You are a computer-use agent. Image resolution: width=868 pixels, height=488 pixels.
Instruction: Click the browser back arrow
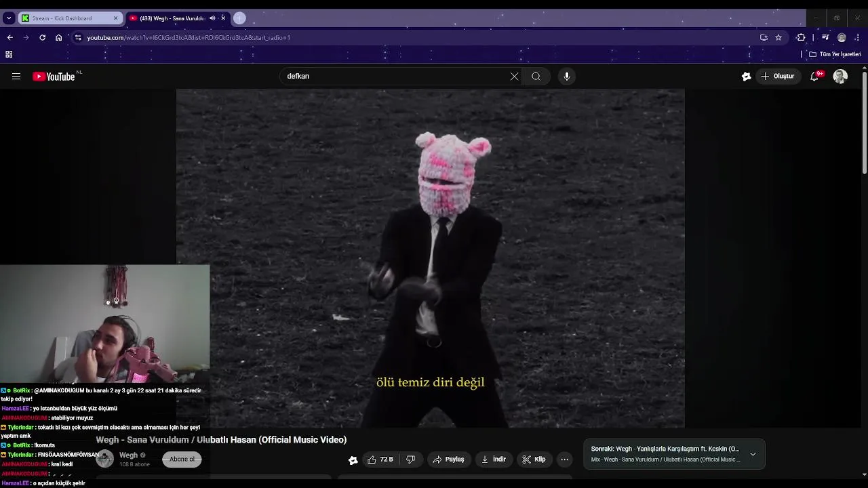[x=9, y=37]
